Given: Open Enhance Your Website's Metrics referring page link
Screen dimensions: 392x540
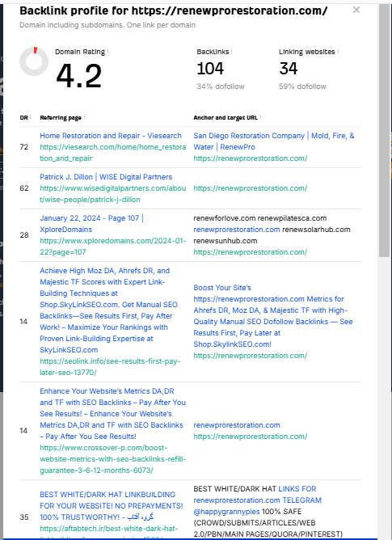Looking at the screenshot, I should [112, 414].
